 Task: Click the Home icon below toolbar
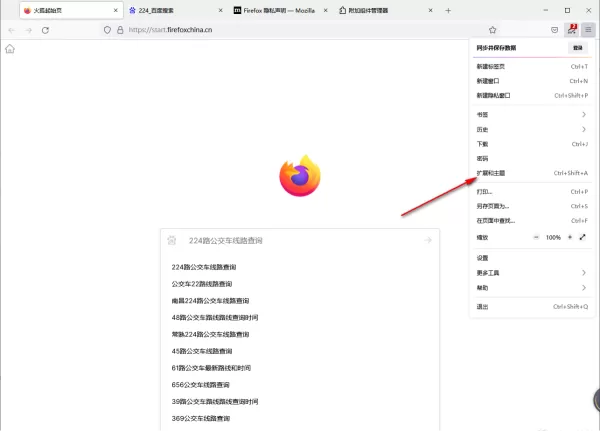(10, 49)
